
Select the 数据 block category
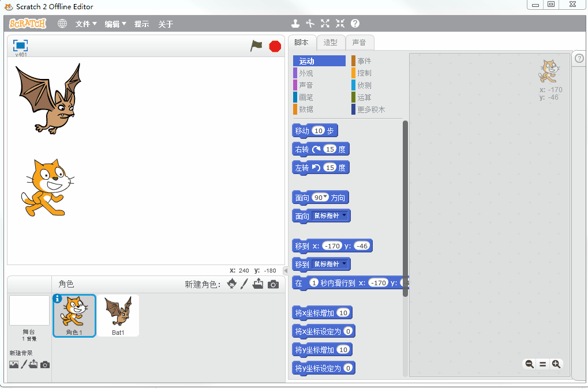point(319,109)
